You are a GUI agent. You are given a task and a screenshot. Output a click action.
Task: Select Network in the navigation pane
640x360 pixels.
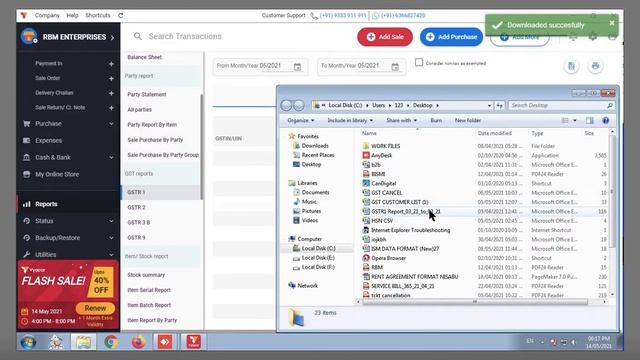point(307,286)
